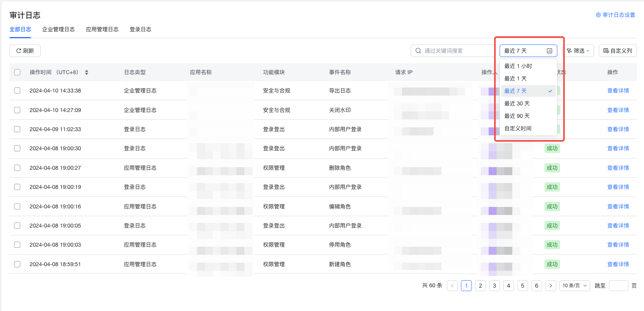This screenshot has width=644, height=311.
Task: Click the search magnifier icon
Action: coord(418,51)
